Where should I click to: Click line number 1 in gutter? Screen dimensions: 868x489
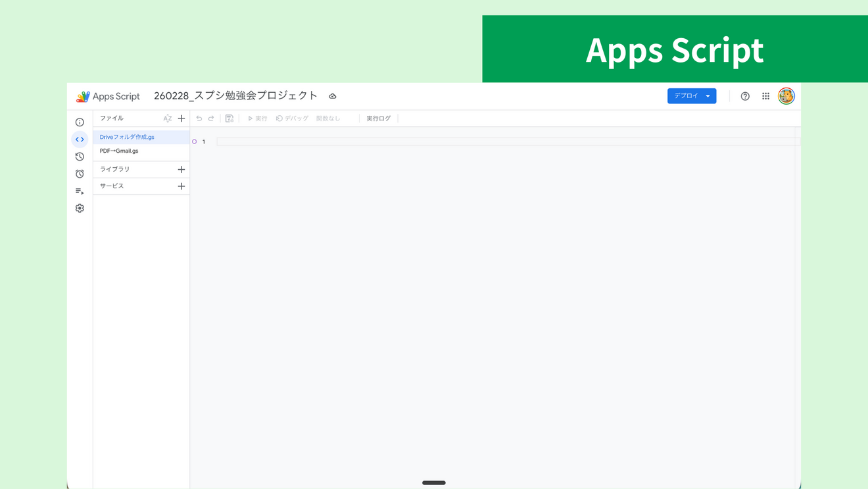[x=204, y=142]
